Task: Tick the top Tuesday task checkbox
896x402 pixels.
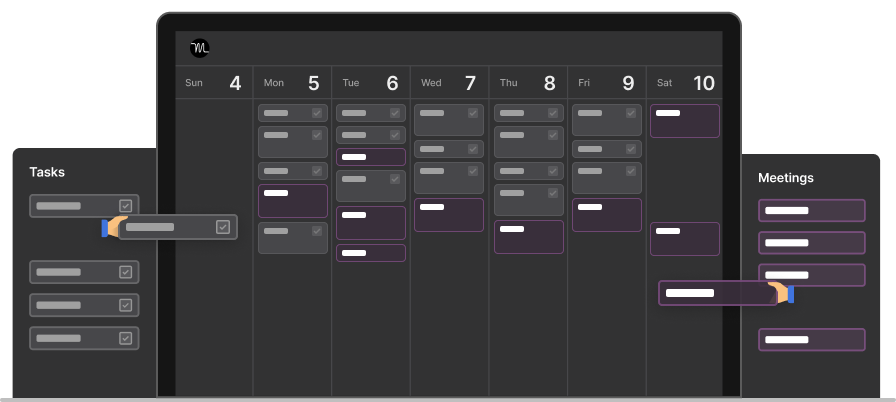Action: [395, 113]
